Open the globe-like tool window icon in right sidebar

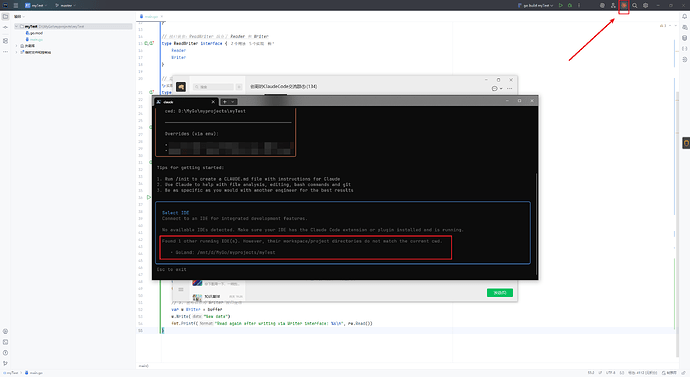click(685, 59)
